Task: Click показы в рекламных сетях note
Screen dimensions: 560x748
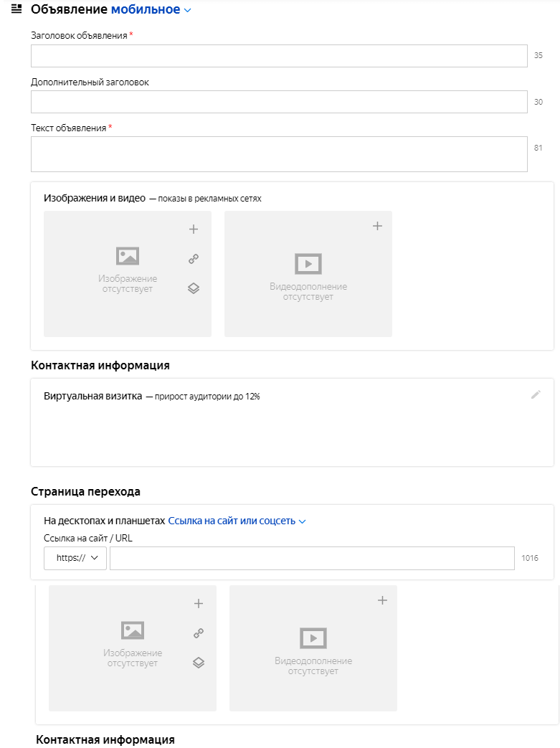Action: pyautogui.click(x=209, y=199)
